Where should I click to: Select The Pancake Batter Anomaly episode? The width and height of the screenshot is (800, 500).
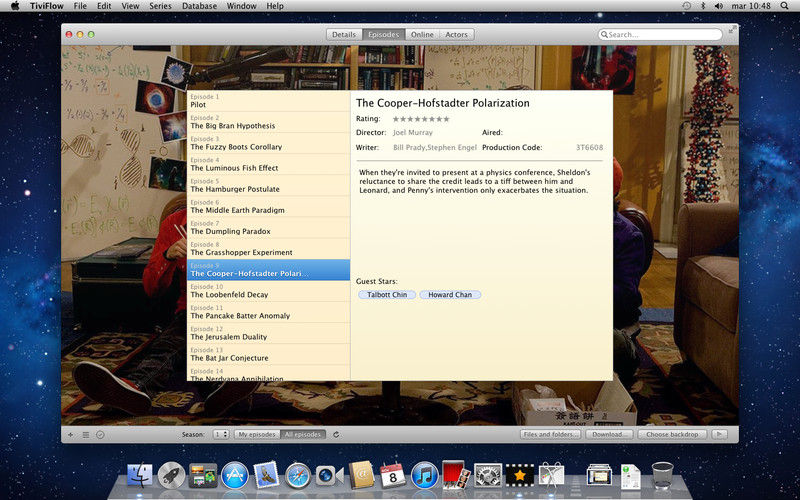point(268,312)
